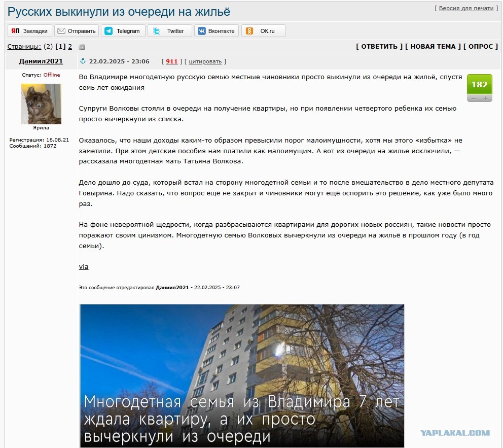Upvote the post with the plus button
This screenshot has width=503, height=448.
[486, 99]
